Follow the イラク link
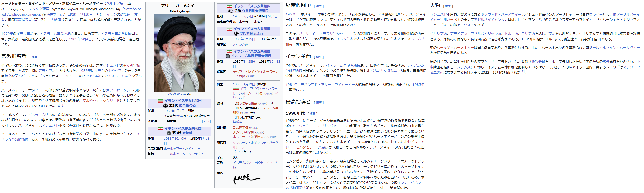 (100, 71)
